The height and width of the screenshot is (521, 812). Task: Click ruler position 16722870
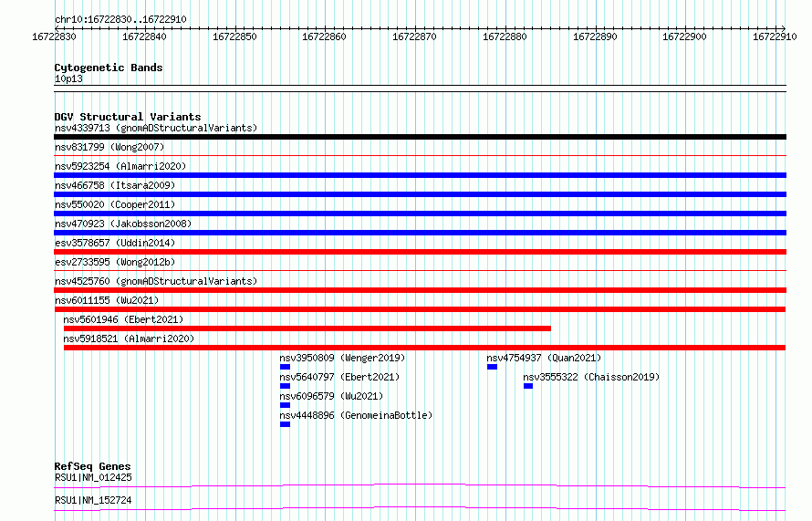coord(414,36)
